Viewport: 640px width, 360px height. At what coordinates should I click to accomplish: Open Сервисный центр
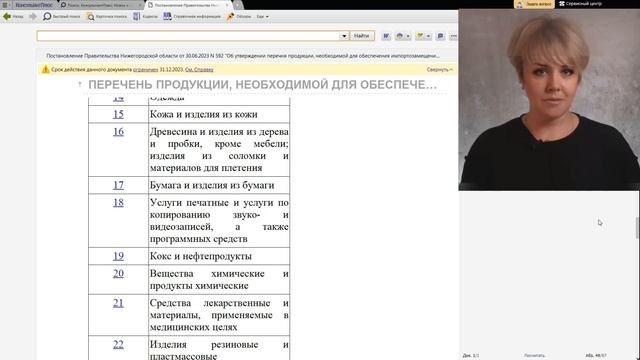point(580,4)
